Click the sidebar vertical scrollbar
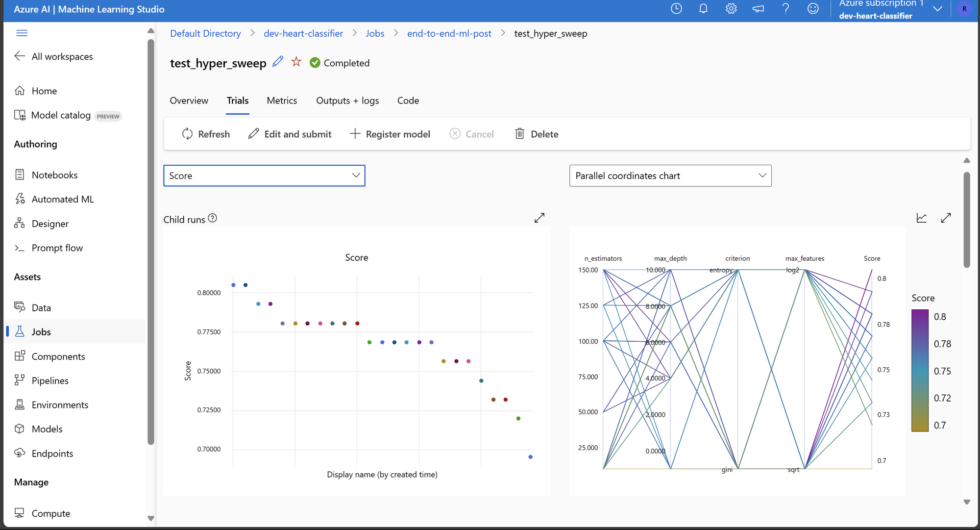This screenshot has width=980, height=530. (151, 240)
